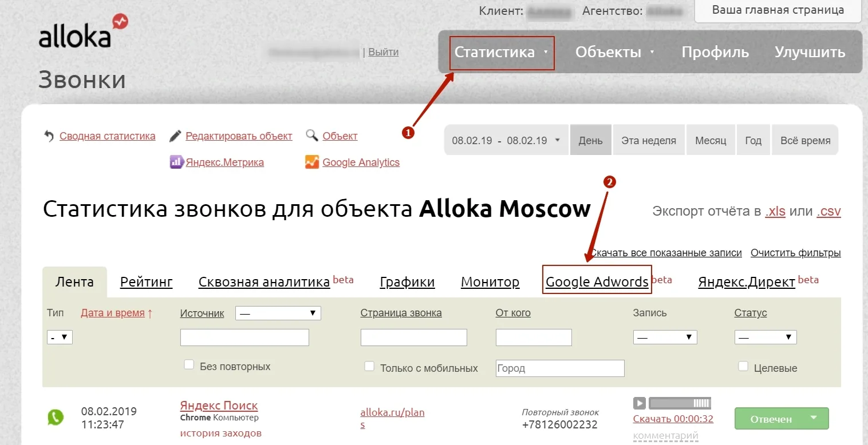Click the Выйти logout link
Viewport: 868px width, 445px height.
(x=383, y=52)
